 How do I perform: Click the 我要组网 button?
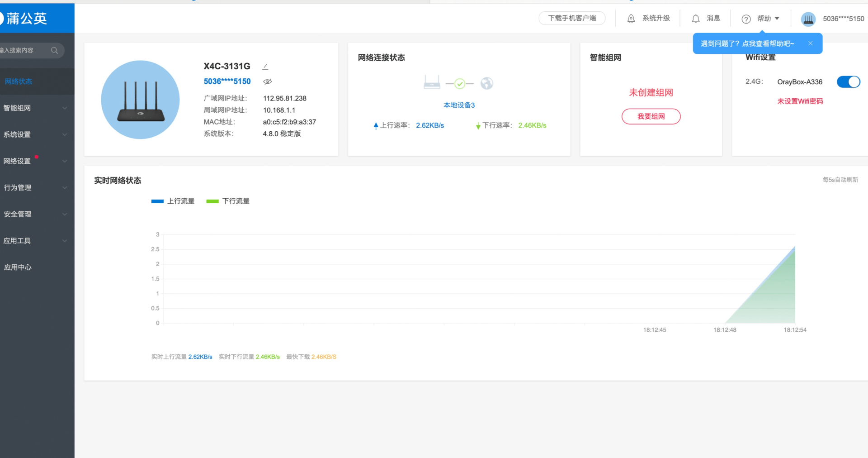tap(651, 116)
